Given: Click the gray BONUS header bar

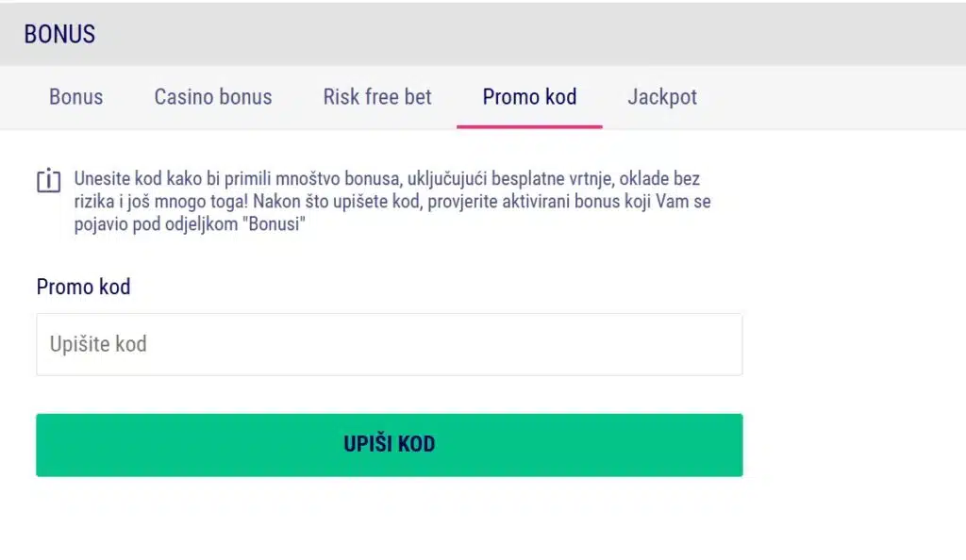Looking at the screenshot, I should tap(483, 34).
